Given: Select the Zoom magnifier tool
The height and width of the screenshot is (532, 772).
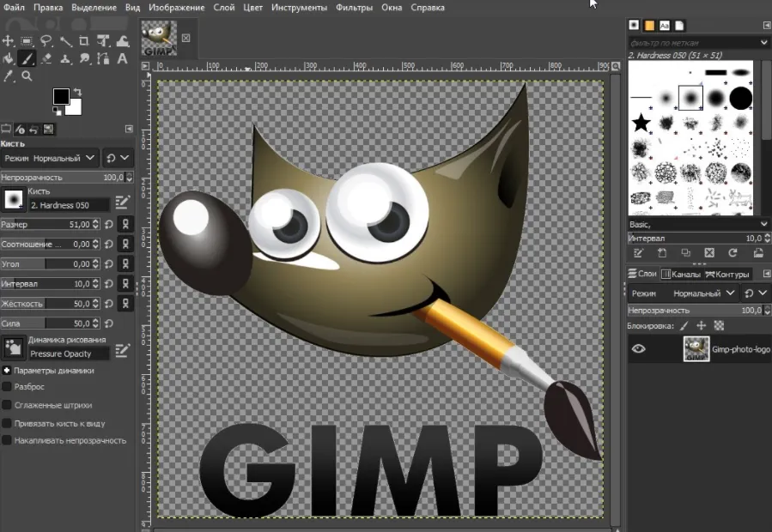Looking at the screenshot, I should point(27,76).
